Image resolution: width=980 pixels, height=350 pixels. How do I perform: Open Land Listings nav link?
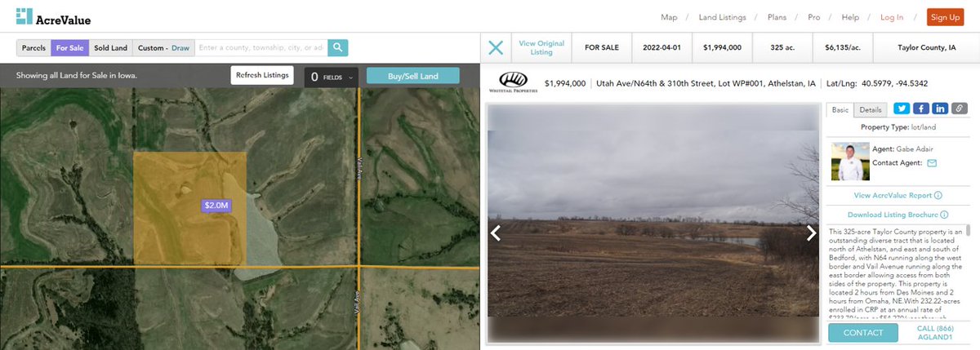click(723, 17)
